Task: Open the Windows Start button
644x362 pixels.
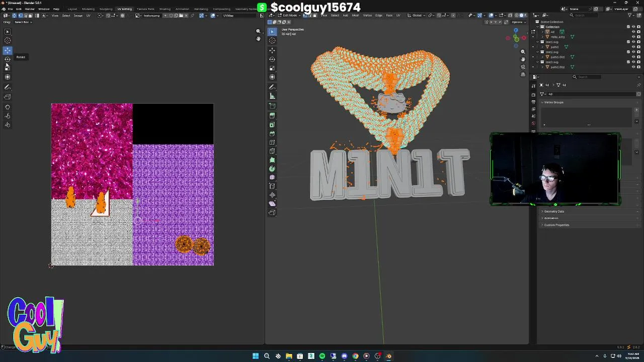Action: coord(256,356)
